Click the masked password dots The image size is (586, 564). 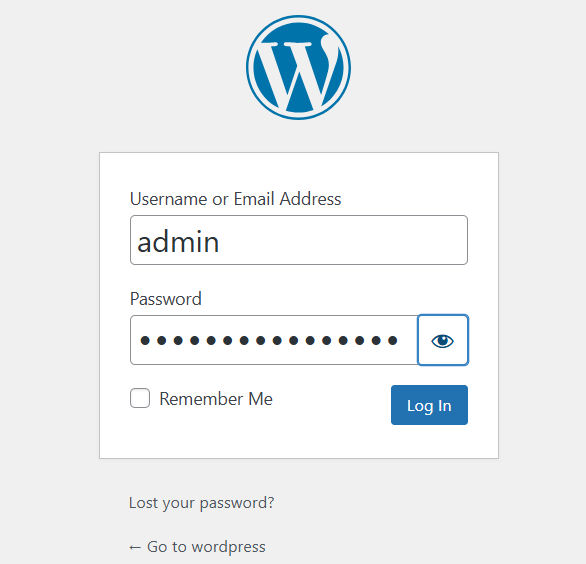pyautogui.click(x=268, y=340)
